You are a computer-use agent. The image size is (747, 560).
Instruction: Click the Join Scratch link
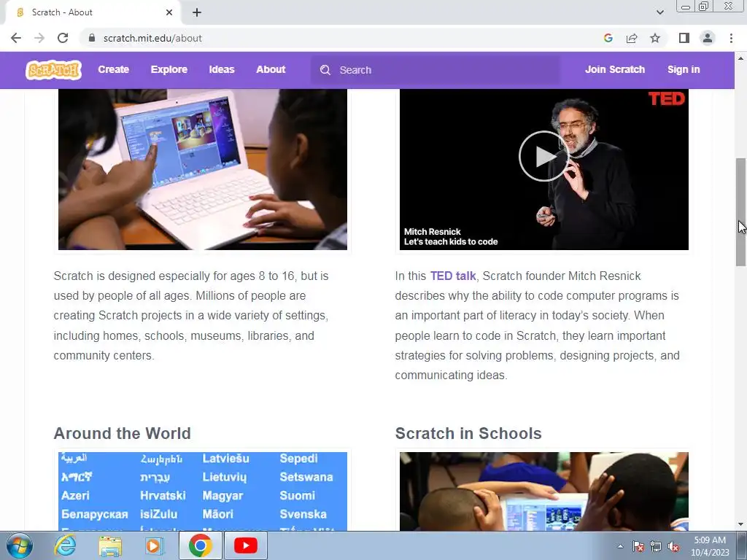click(614, 69)
